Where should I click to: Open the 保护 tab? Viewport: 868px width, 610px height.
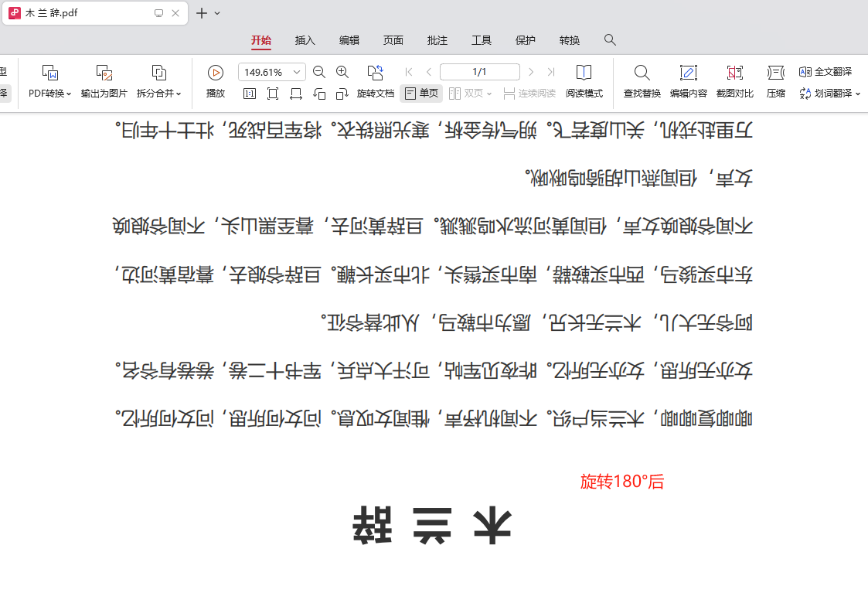tap(526, 40)
